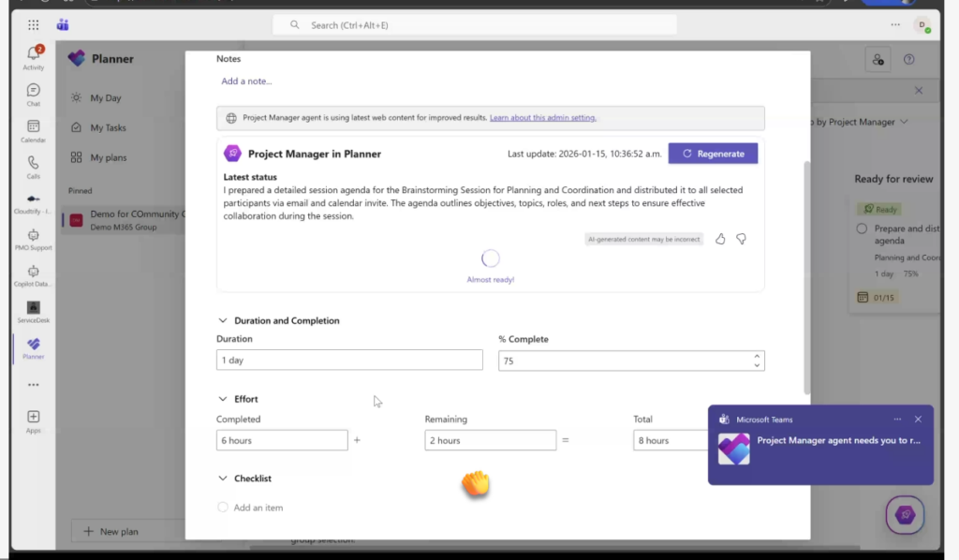Close the right side panel
This screenshot has height=560, width=959.
919,91
